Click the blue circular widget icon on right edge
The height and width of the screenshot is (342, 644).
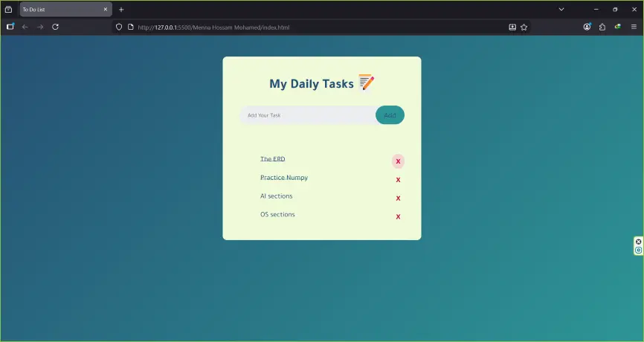click(x=639, y=250)
